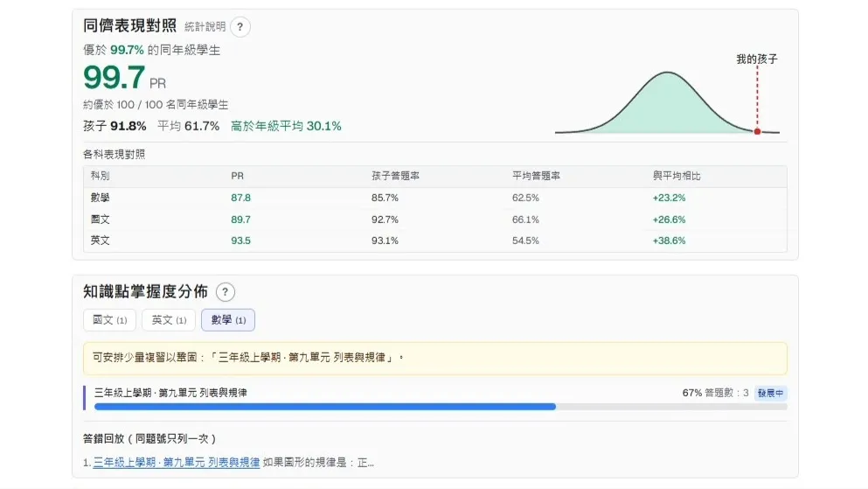Click the yellow review suggestion banner
The width and height of the screenshot is (868, 489).
pos(435,359)
